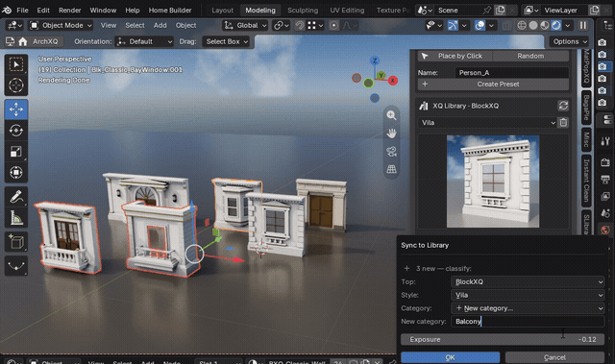Select the Annotate pencil tool

coord(15,197)
